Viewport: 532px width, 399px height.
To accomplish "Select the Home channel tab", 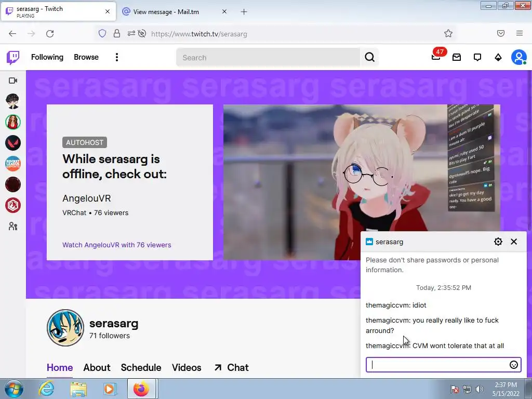I will pyautogui.click(x=60, y=367).
